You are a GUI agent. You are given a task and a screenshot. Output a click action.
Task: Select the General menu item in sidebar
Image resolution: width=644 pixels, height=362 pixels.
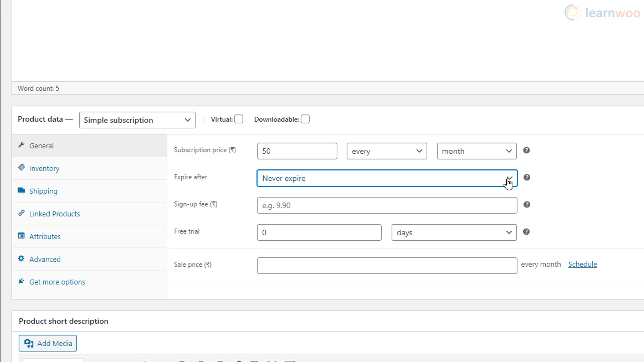click(x=41, y=145)
